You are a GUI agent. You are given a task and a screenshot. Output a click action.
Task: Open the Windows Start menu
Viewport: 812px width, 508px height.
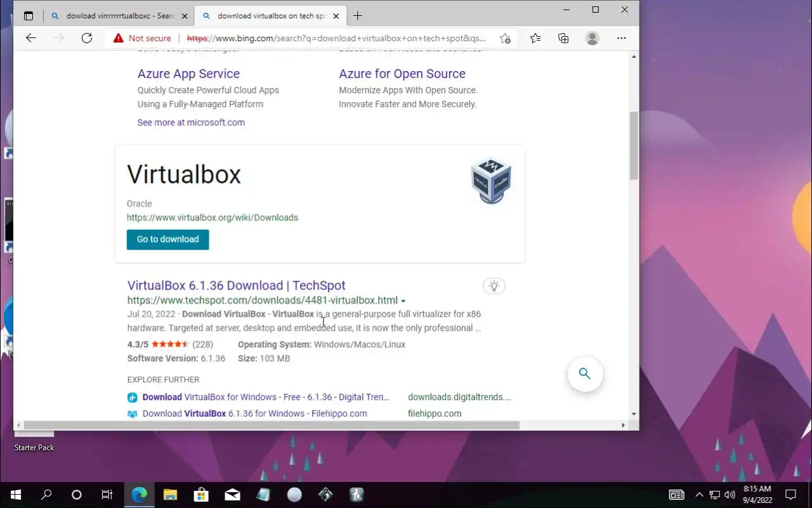[x=15, y=495]
